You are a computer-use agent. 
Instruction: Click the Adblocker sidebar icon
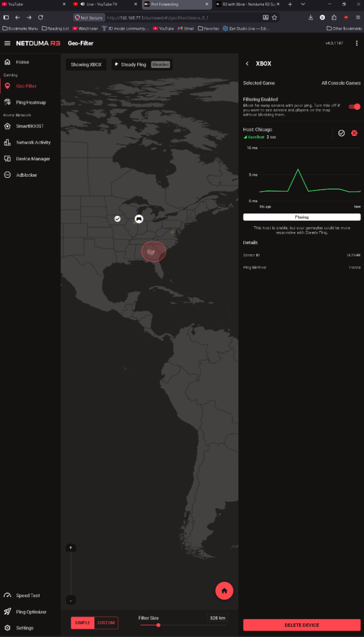coord(7,175)
